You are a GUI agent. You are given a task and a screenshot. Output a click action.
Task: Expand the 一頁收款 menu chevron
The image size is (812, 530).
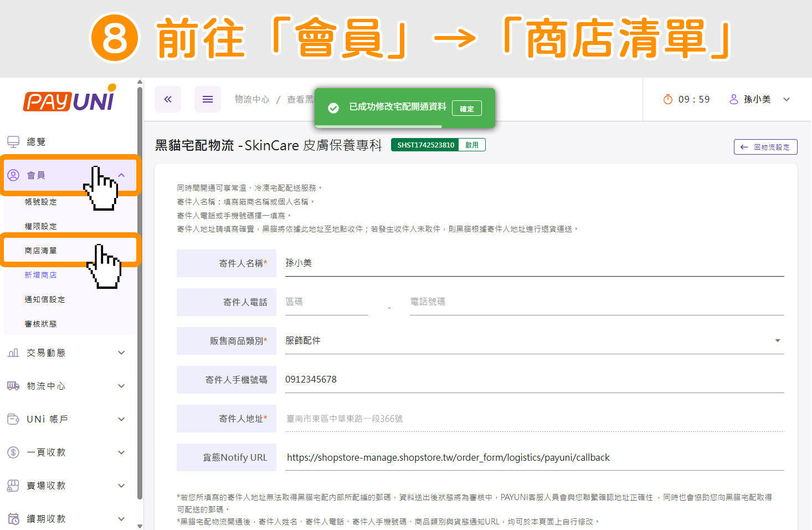tap(121, 452)
